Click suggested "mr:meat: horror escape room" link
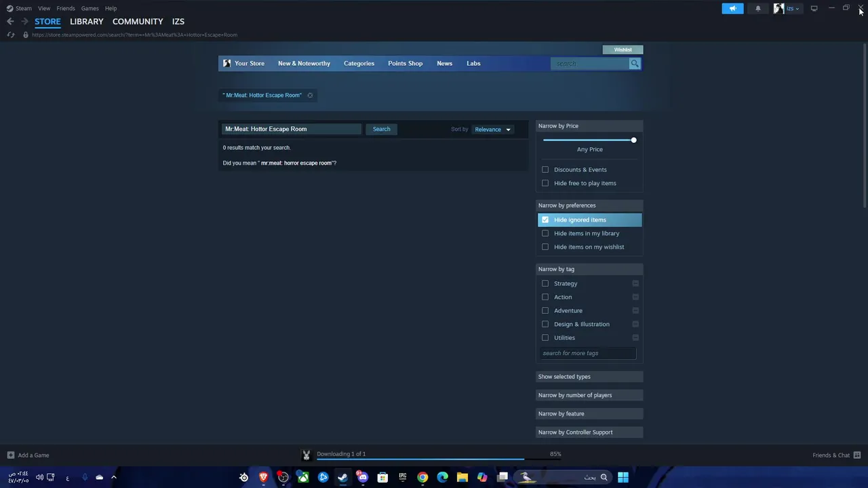Image resolution: width=868 pixels, height=488 pixels. [x=296, y=163]
